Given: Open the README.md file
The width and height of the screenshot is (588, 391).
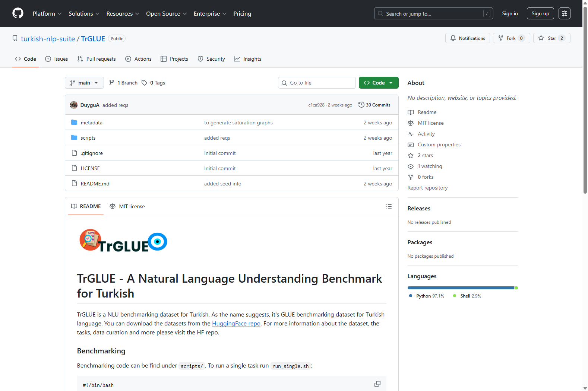Looking at the screenshot, I should (x=95, y=184).
